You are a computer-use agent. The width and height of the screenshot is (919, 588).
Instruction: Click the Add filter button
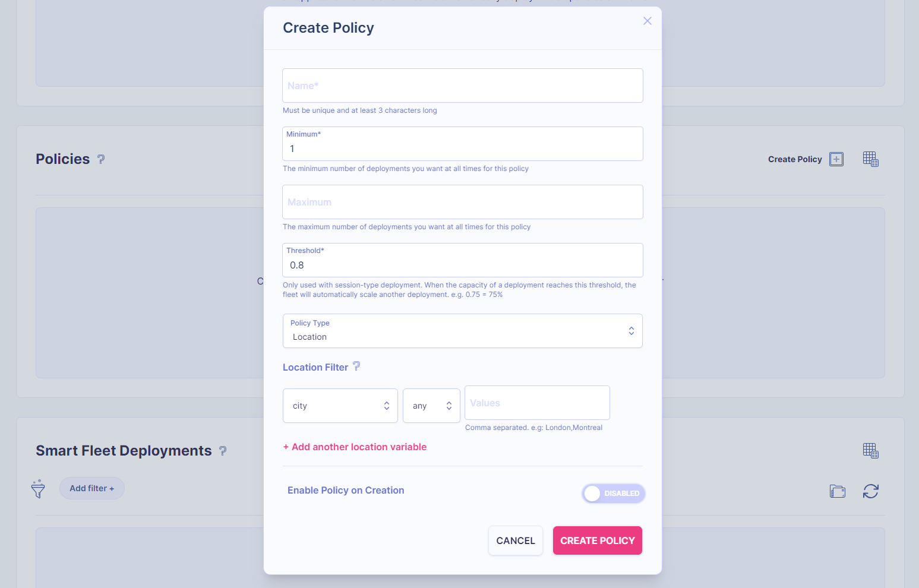[x=91, y=488]
